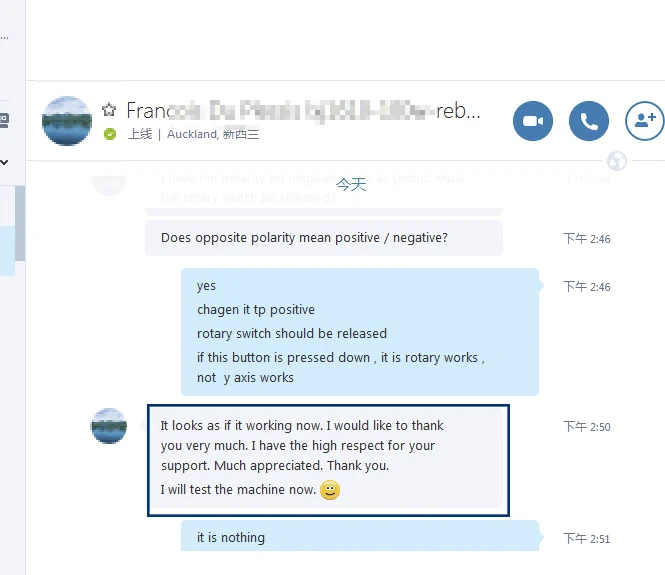This screenshot has height=575, width=665.
Task: Click the green online status indicator
Action: click(110, 134)
